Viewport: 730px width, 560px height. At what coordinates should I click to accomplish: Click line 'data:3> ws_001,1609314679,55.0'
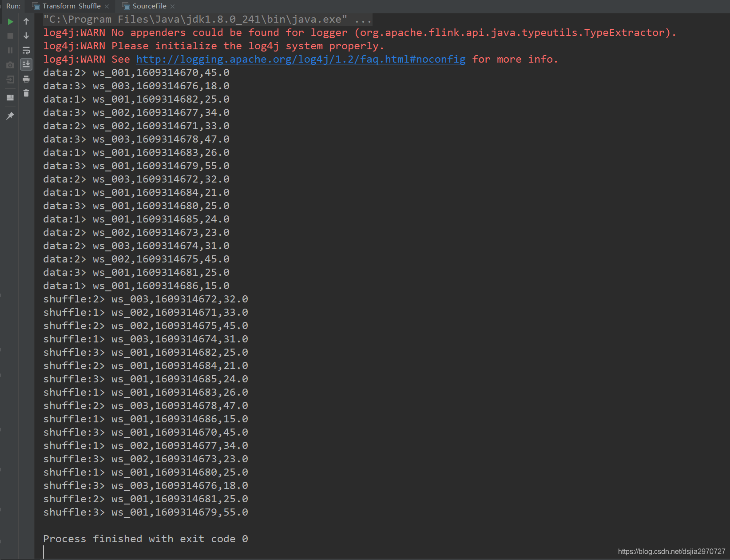(136, 166)
